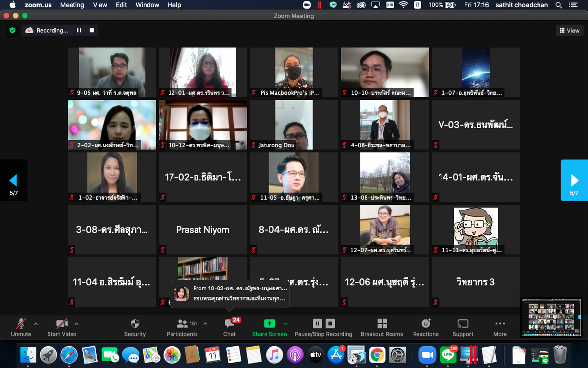Open Finder in the Dock

(28, 354)
